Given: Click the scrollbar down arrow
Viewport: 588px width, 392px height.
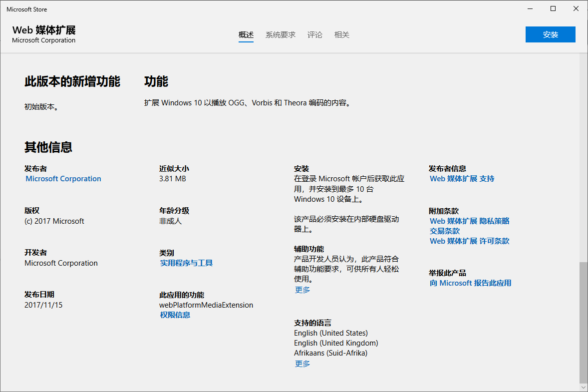Looking at the screenshot, I should pos(584,387).
